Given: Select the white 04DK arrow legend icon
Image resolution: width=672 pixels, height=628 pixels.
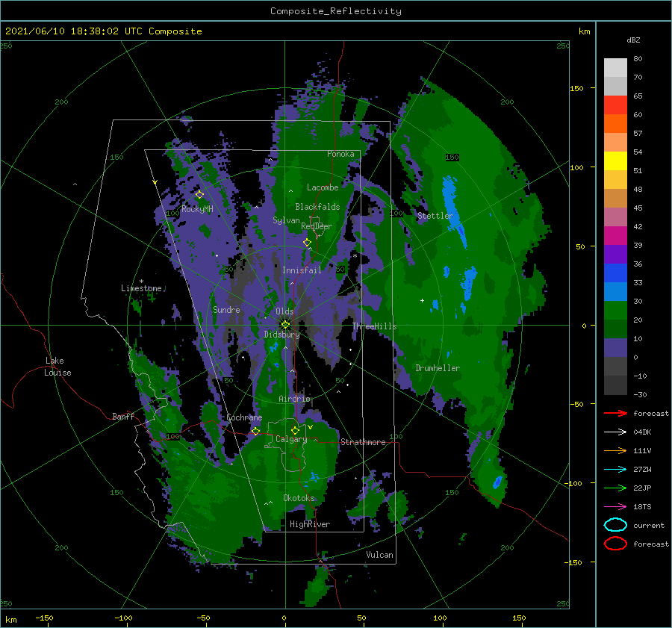Looking at the screenshot, I should pos(615,432).
